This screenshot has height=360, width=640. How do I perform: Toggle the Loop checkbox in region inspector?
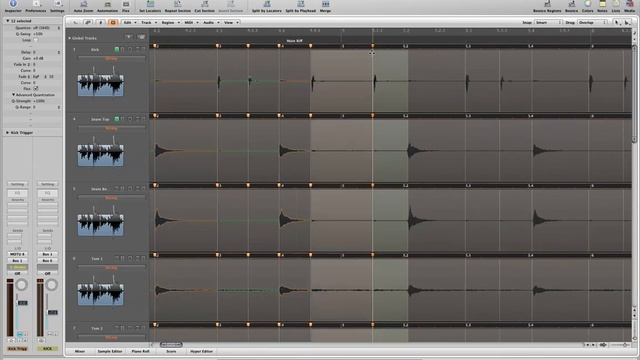point(36,40)
